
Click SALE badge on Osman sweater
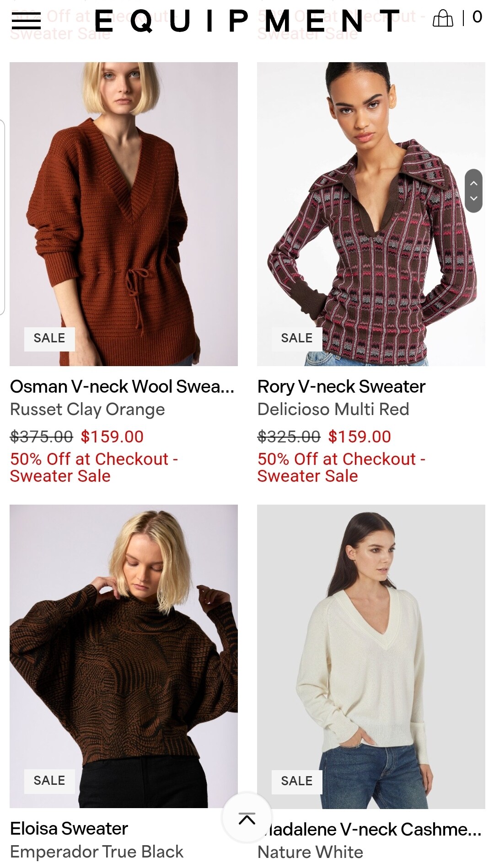coord(49,339)
